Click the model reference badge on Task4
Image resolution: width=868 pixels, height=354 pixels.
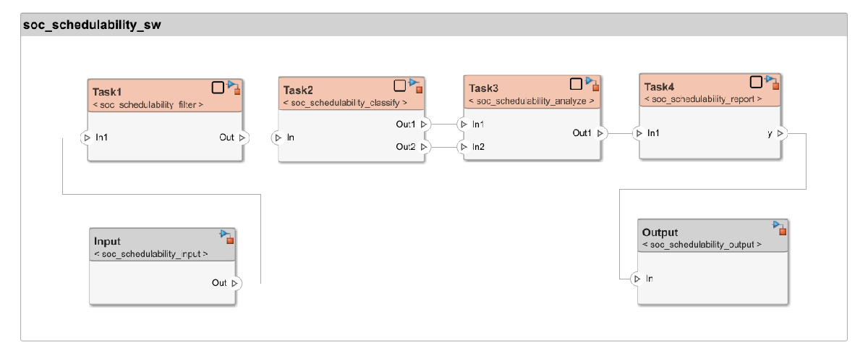click(772, 82)
